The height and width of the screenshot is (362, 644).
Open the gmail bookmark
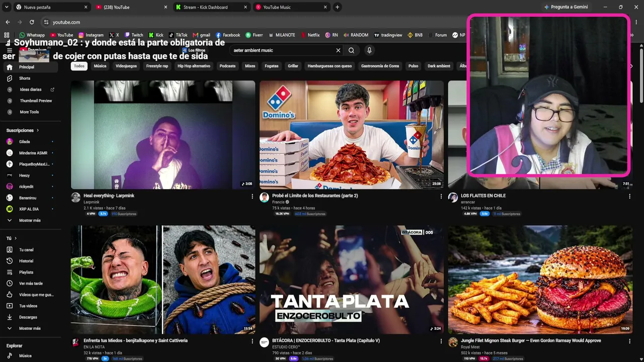click(x=202, y=35)
